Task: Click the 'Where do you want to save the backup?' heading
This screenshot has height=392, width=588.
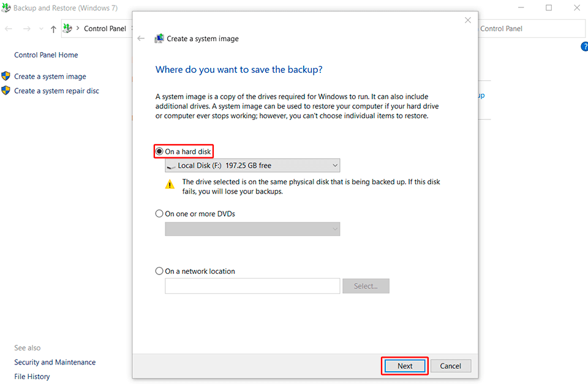Action: (x=239, y=69)
